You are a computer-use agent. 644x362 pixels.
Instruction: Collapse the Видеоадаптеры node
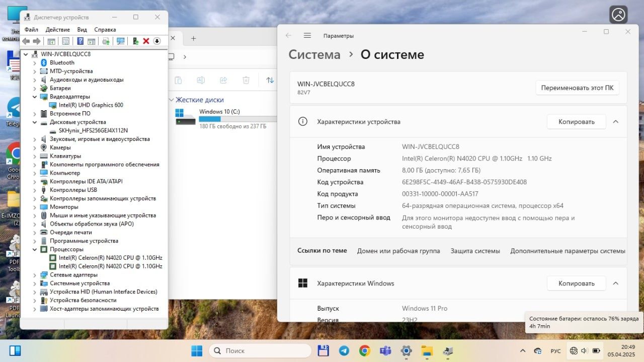[x=35, y=97]
